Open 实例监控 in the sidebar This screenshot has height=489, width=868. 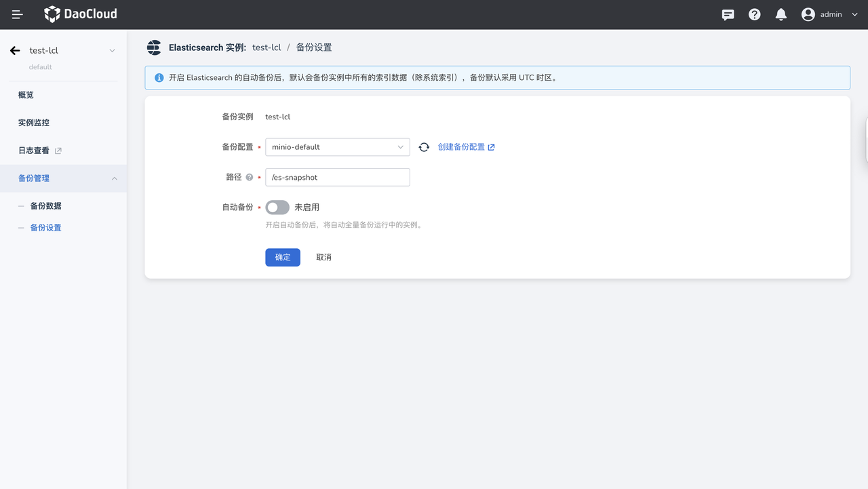pyautogui.click(x=34, y=123)
